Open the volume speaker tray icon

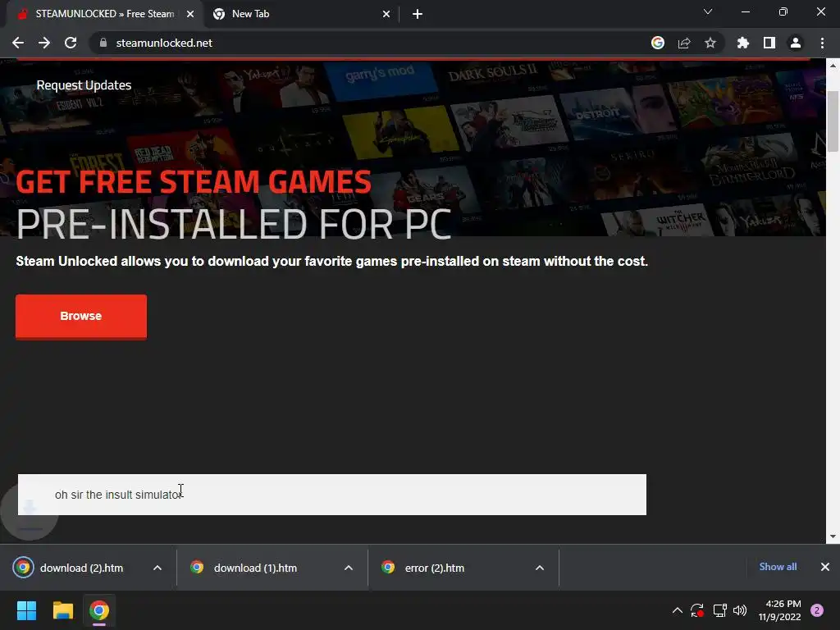(740, 610)
